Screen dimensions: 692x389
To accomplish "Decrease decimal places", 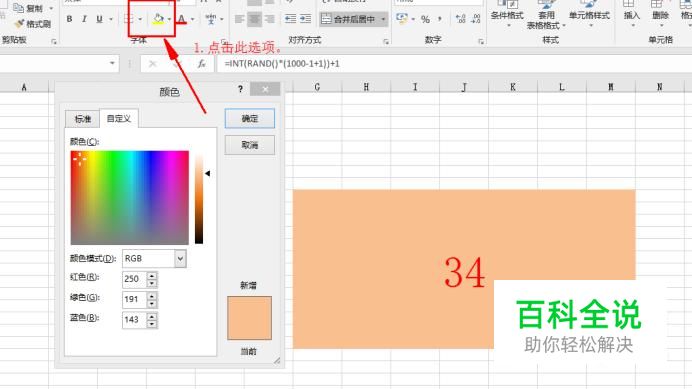I will 476,19.
